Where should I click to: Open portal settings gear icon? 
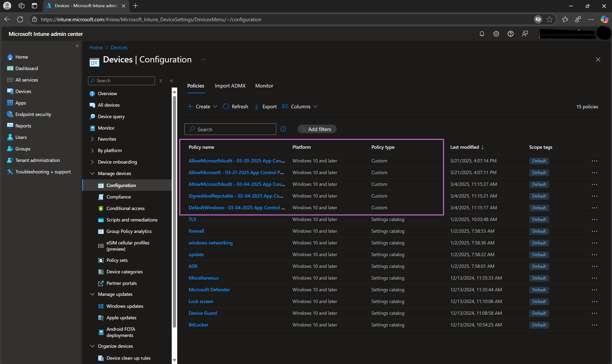[496, 34]
